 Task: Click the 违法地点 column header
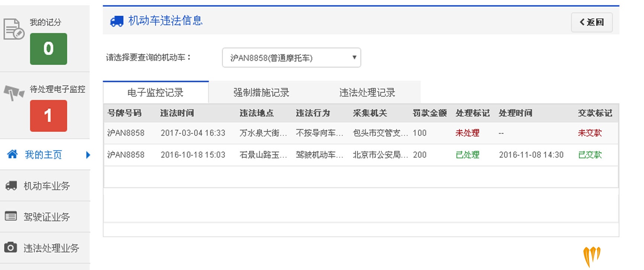[257, 113]
